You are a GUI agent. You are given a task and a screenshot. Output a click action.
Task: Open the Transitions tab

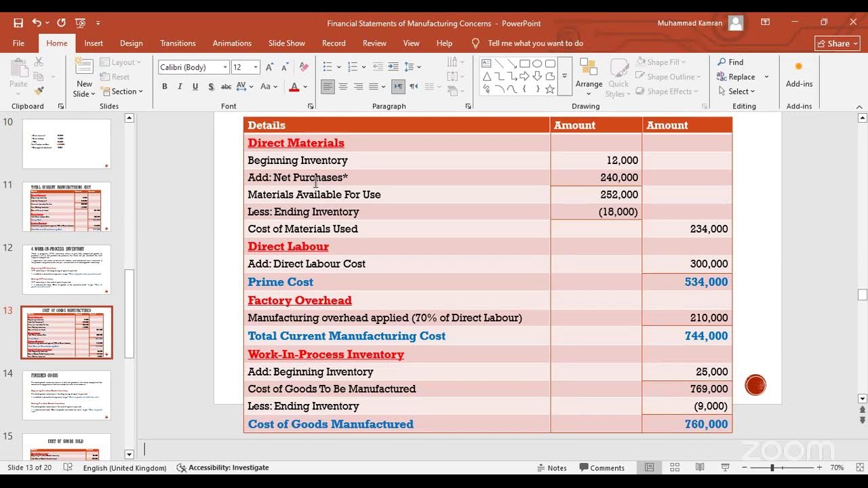(178, 43)
